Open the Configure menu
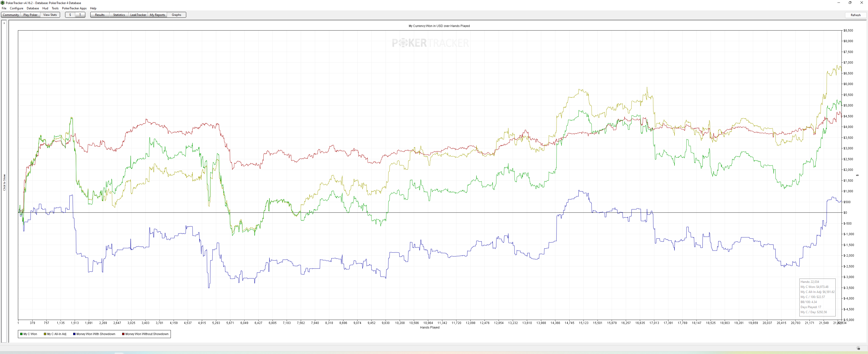The height and width of the screenshot is (354, 868). 16,8
